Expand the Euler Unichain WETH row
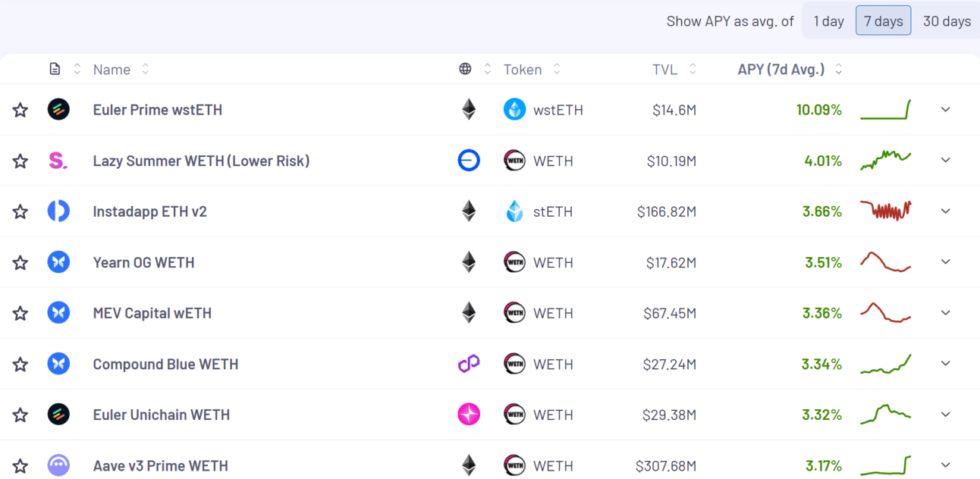Image resolution: width=980 pixels, height=479 pixels. click(945, 414)
